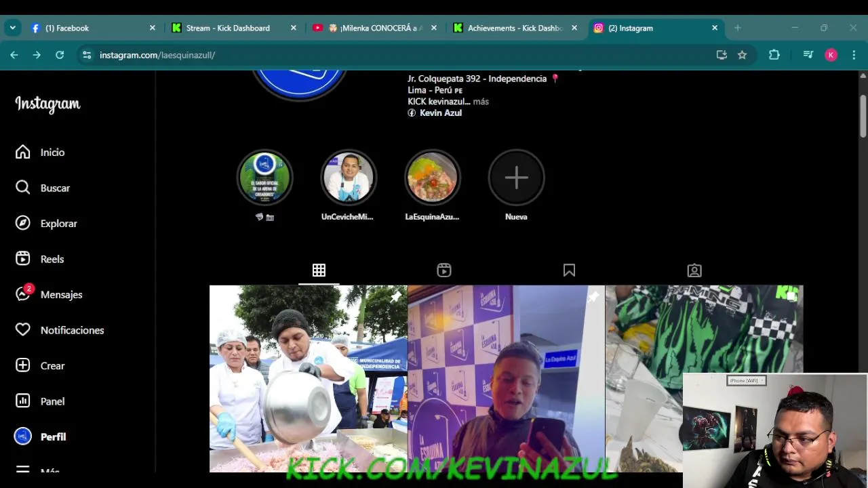
Task: View site information icon in address bar
Action: (x=87, y=55)
